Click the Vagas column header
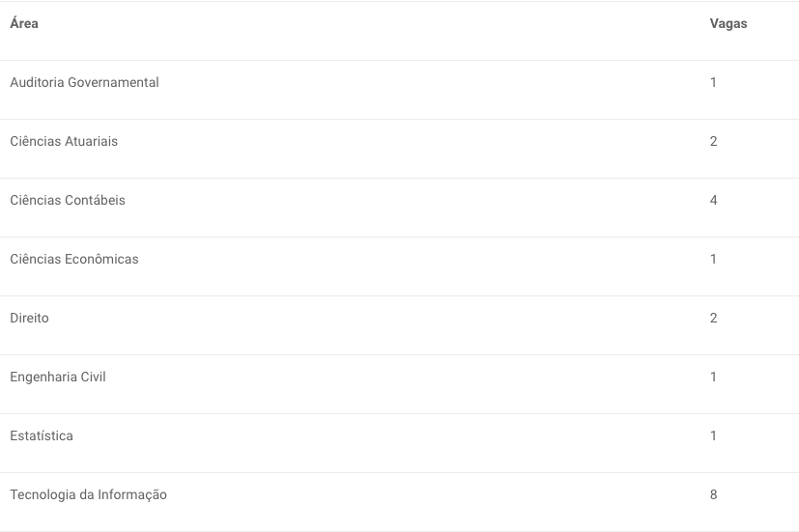This screenshot has width=799, height=532. (x=728, y=23)
